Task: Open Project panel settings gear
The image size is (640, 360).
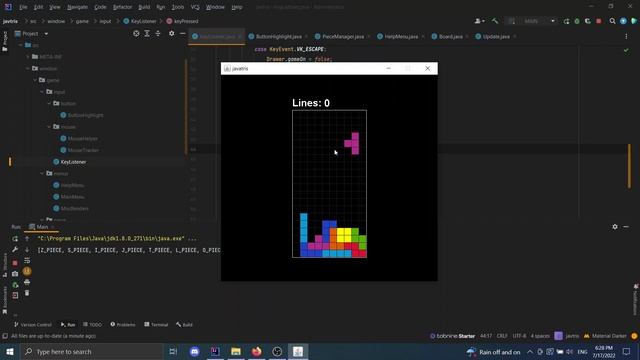Action: pos(171,33)
